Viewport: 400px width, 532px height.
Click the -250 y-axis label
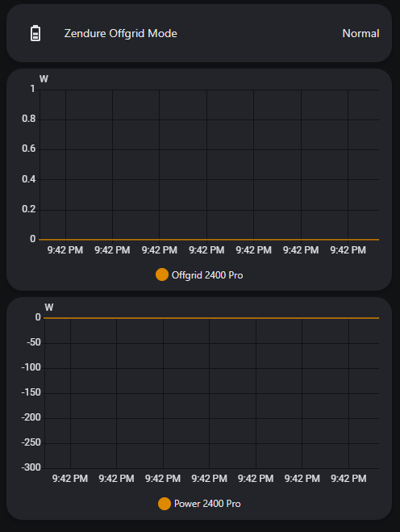[x=31, y=442]
